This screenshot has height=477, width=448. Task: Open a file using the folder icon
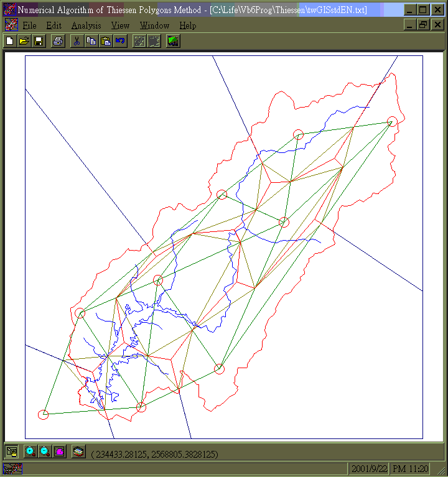point(24,41)
